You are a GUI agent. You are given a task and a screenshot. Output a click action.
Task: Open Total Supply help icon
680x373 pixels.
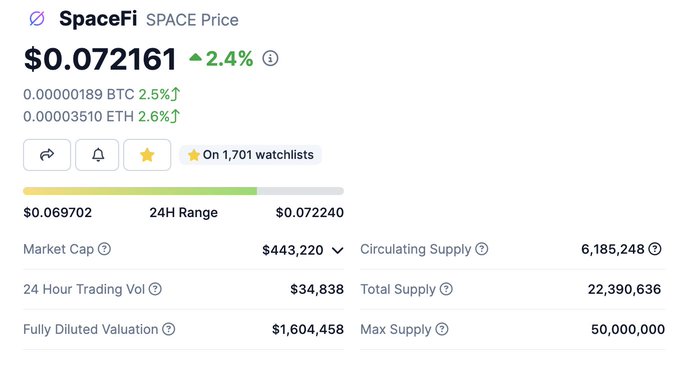(446, 289)
